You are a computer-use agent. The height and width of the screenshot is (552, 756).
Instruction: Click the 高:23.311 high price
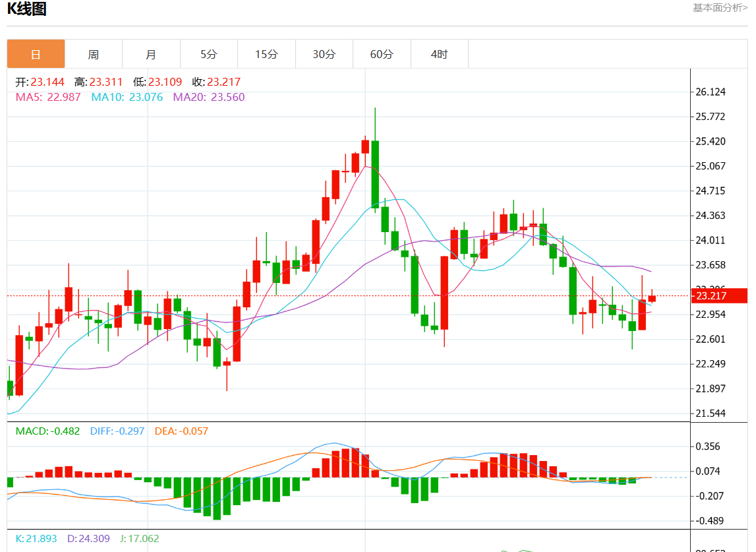click(x=98, y=82)
